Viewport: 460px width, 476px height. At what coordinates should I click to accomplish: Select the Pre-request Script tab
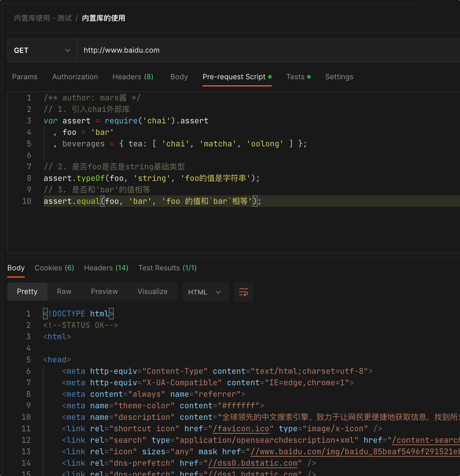pyautogui.click(x=237, y=77)
